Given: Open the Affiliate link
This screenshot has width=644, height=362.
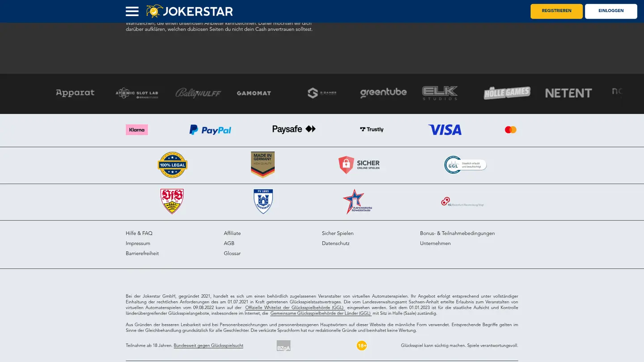Looking at the screenshot, I should [232, 233].
